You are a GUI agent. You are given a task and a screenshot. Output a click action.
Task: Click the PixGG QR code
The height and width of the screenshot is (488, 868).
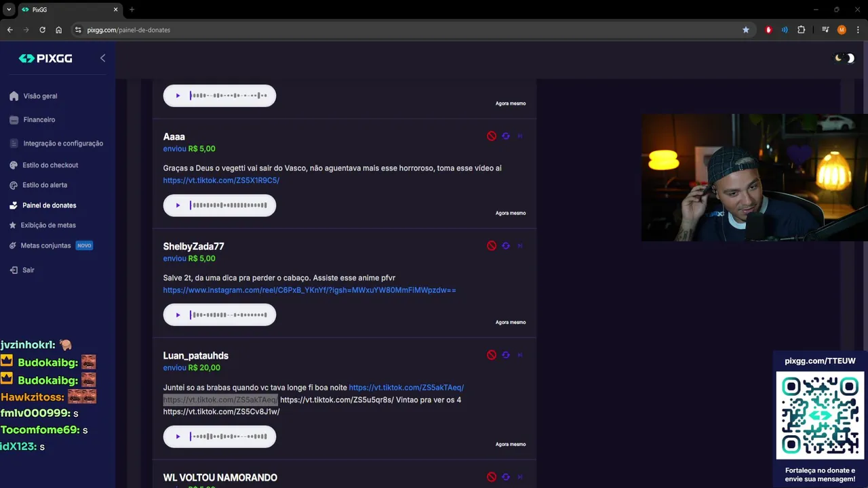820,415
